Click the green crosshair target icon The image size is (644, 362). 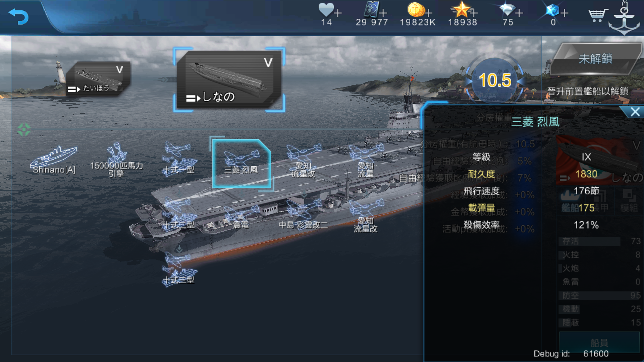tap(24, 129)
